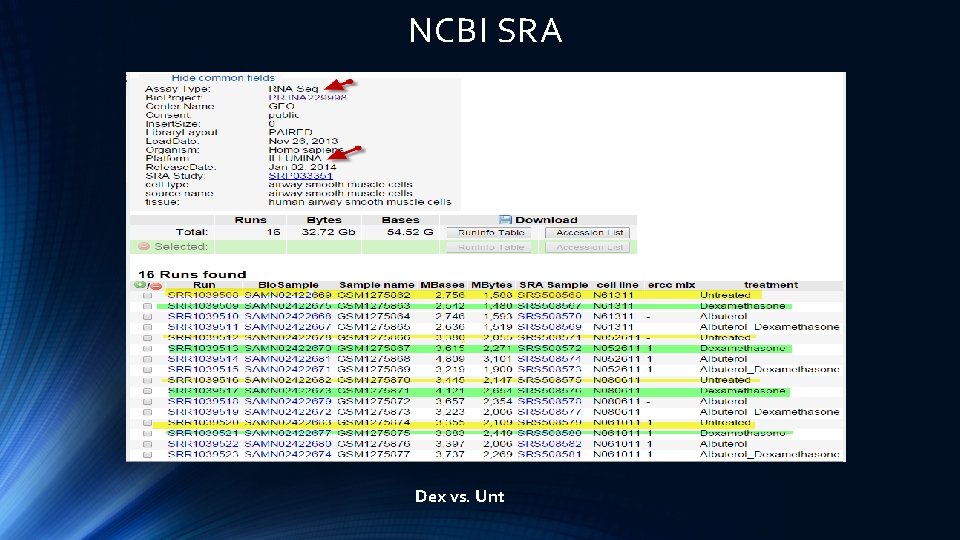960x540 pixels.
Task: Open BioSample link SAMN02422670
Action: point(288,348)
